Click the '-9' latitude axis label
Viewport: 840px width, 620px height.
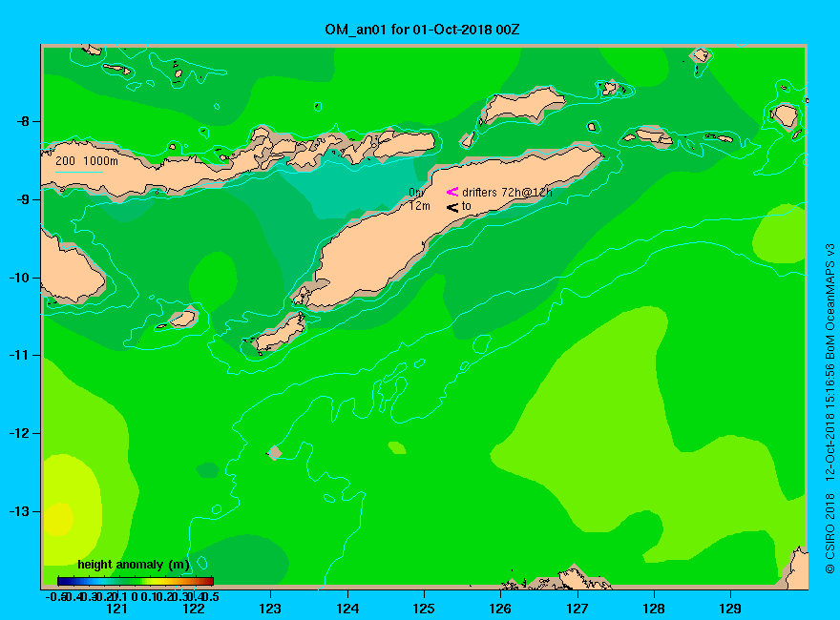pos(23,199)
